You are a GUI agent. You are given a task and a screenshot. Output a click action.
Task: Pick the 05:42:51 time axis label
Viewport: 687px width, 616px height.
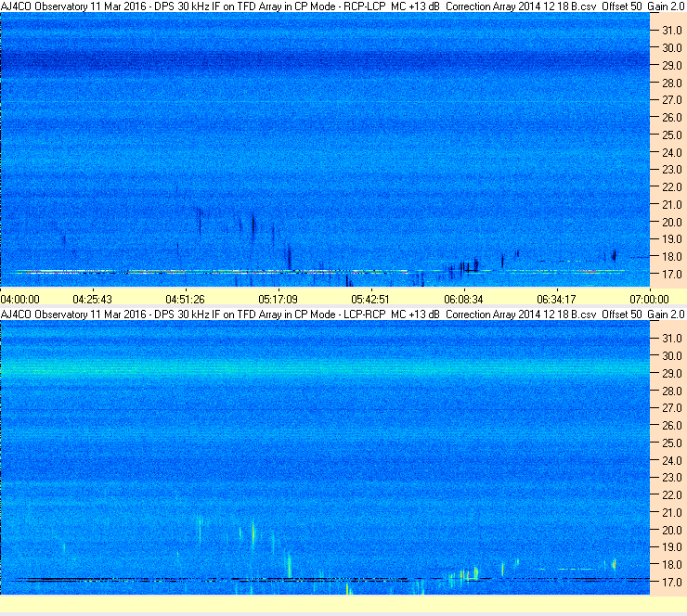point(370,300)
